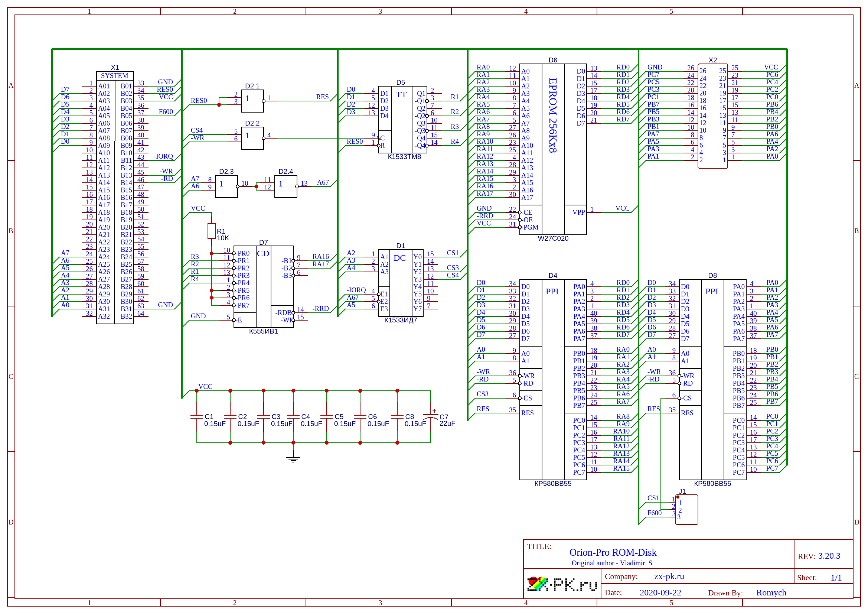This screenshot has height=614, width=868.
Task: Click the X1 SYSTEM connector header
Action: [x=115, y=76]
